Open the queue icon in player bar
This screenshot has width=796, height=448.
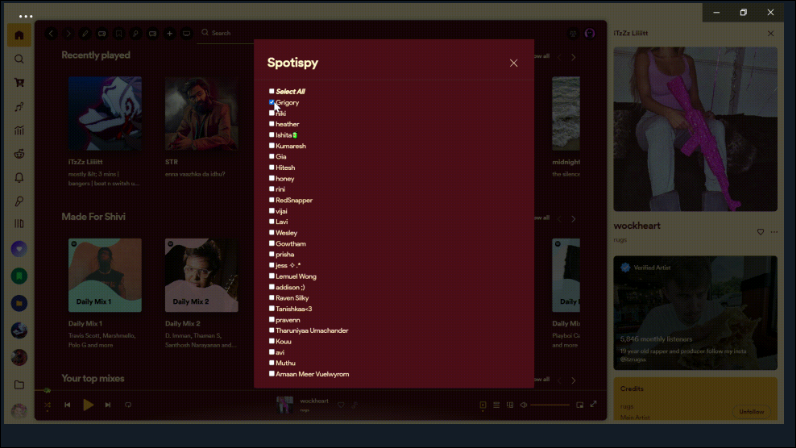[x=496, y=405]
